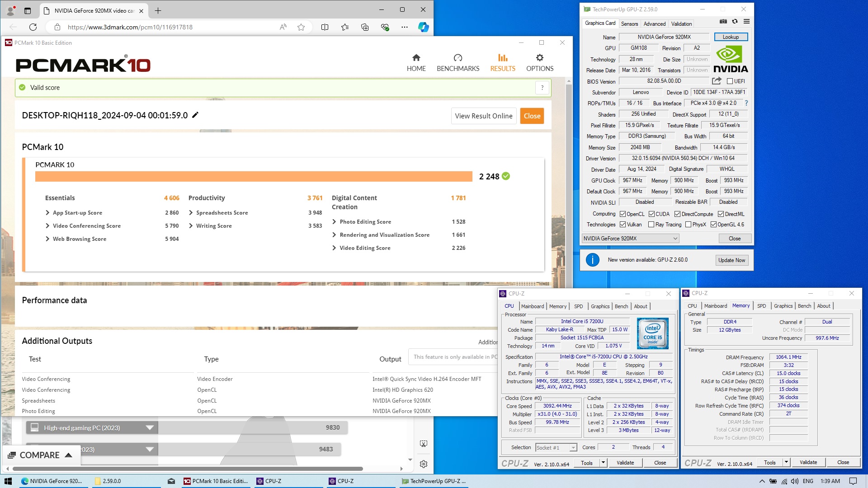The width and height of the screenshot is (868, 488).
Task: Click orange Close result button
Action: pyautogui.click(x=532, y=116)
